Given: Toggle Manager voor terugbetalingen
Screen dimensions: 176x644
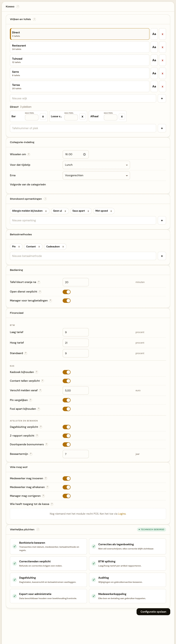Looking at the screenshot, I should pos(67,301).
